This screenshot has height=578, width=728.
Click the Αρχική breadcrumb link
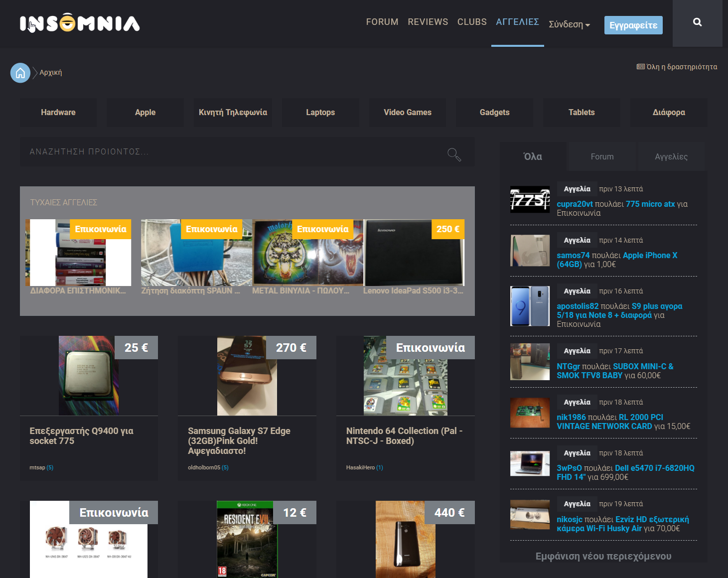pos(51,72)
